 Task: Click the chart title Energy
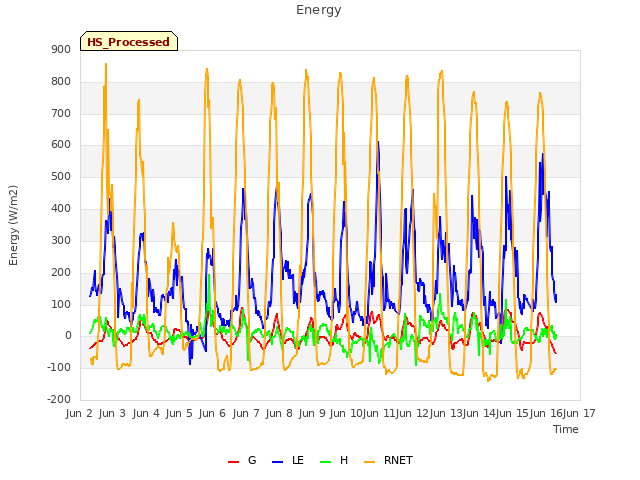click(x=318, y=10)
